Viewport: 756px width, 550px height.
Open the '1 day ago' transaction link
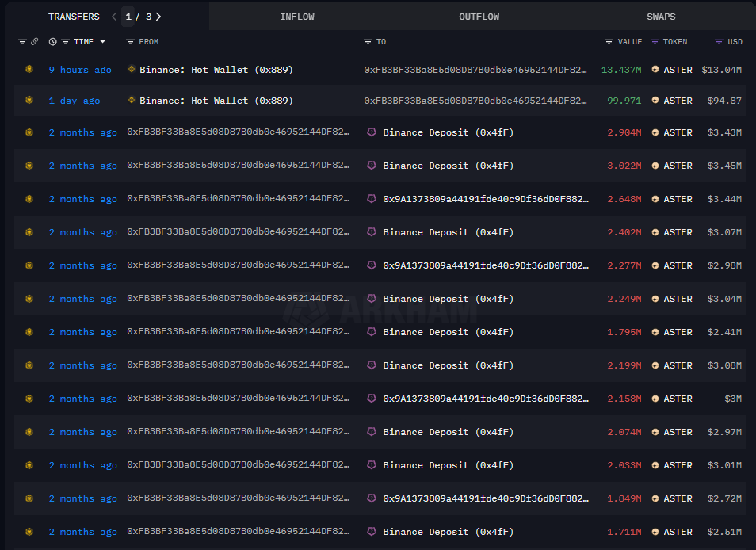tap(74, 101)
